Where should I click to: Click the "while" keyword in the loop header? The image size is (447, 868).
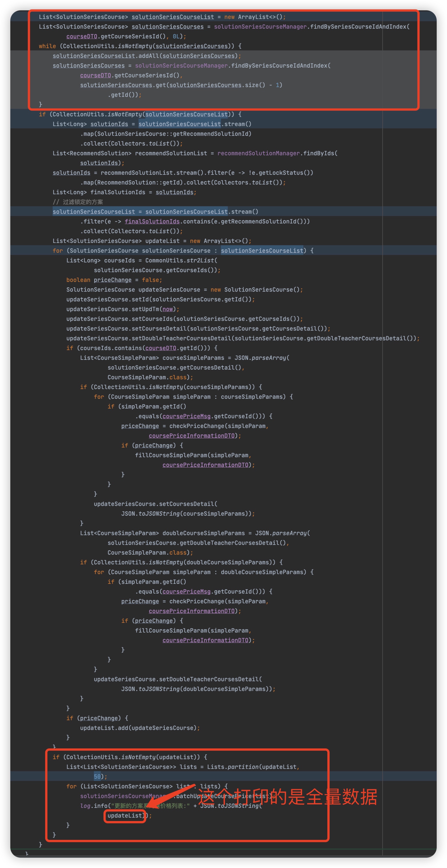click(47, 46)
